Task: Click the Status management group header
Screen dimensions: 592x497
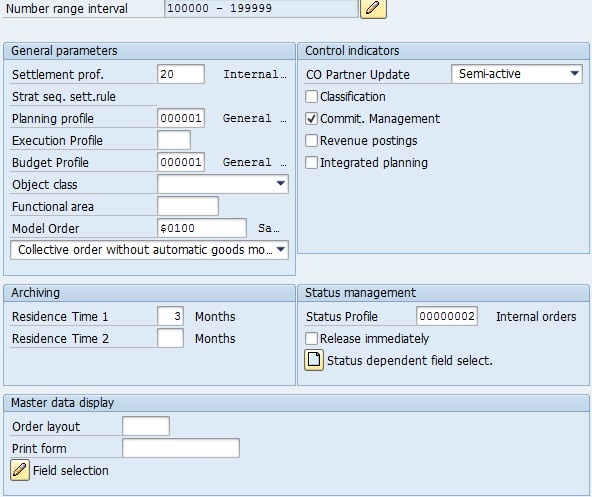Action: click(443, 293)
